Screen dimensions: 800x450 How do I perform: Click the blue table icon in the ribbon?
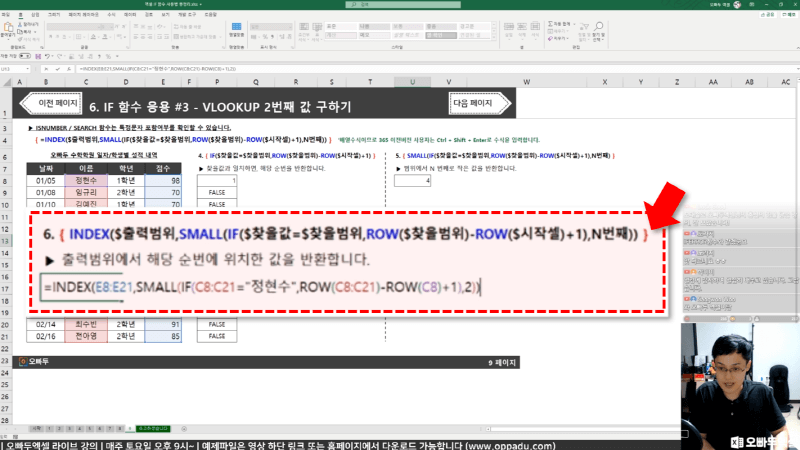pyautogui.click(x=236, y=27)
